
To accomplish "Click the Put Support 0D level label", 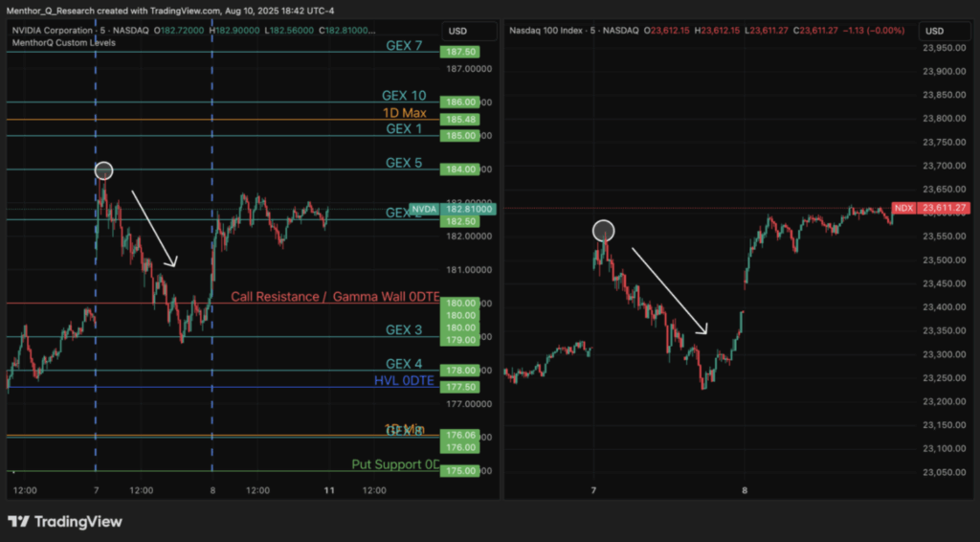I will [395, 464].
